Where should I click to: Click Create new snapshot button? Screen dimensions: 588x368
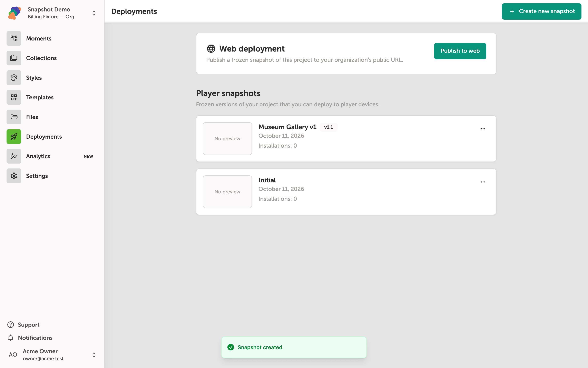[541, 11]
